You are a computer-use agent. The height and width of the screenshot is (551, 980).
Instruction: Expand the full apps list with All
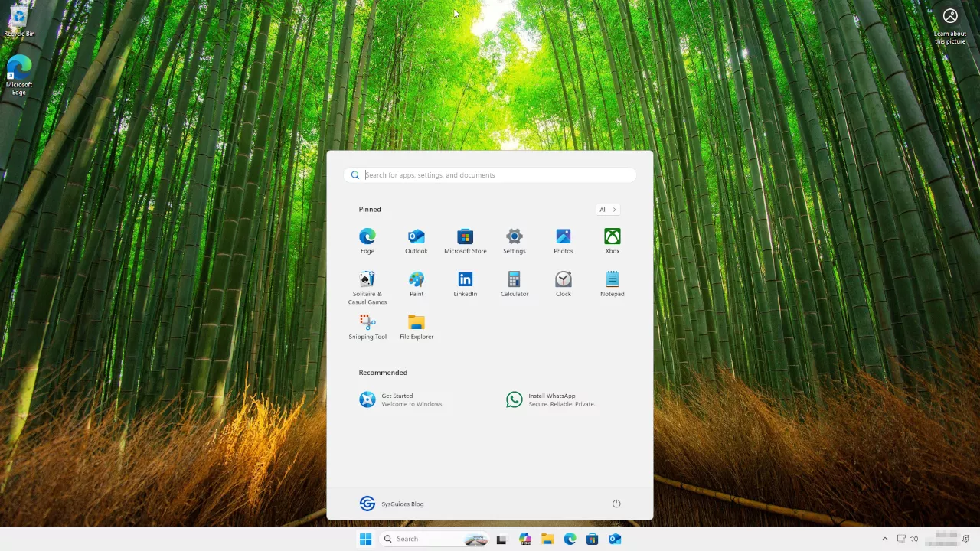607,209
